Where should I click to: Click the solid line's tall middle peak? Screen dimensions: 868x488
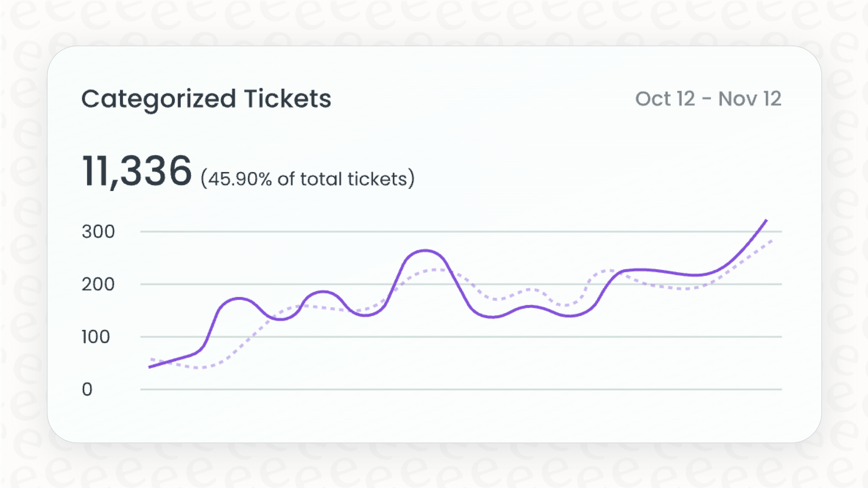point(425,251)
